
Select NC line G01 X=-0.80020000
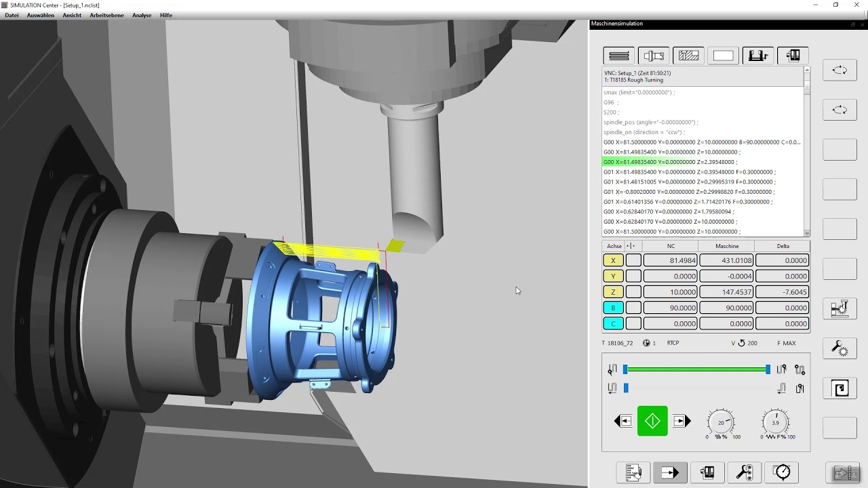coord(689,192)
